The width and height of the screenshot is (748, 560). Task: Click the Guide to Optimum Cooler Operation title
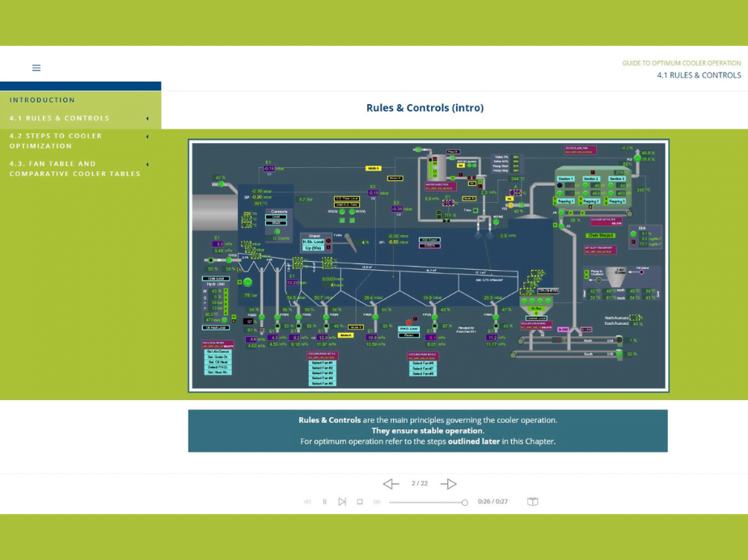point(681,63)
